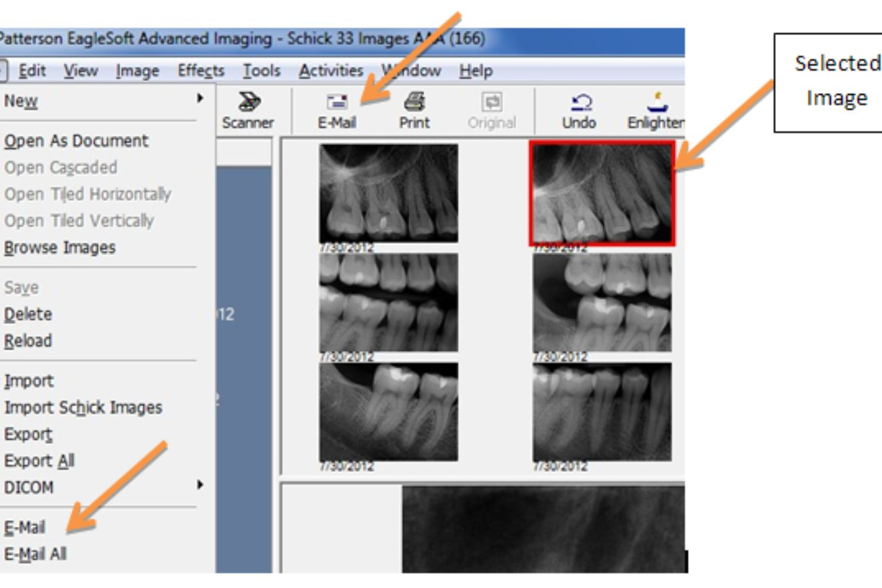This screenshot has width=882, height=588.
Task: Open the Tools menu
Action: pos(261,71)
